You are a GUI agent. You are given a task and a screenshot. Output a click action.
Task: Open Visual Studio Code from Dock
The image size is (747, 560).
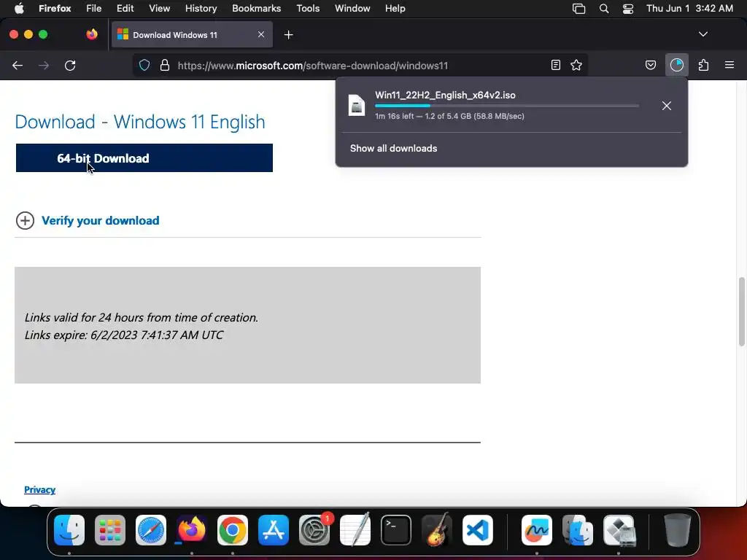pos(477,530)
